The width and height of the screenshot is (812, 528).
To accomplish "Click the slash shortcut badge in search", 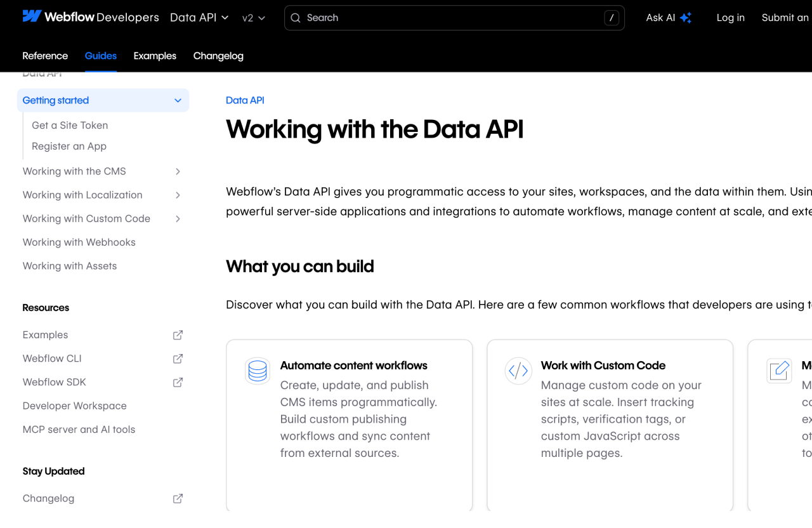I will tap(612, 18).
